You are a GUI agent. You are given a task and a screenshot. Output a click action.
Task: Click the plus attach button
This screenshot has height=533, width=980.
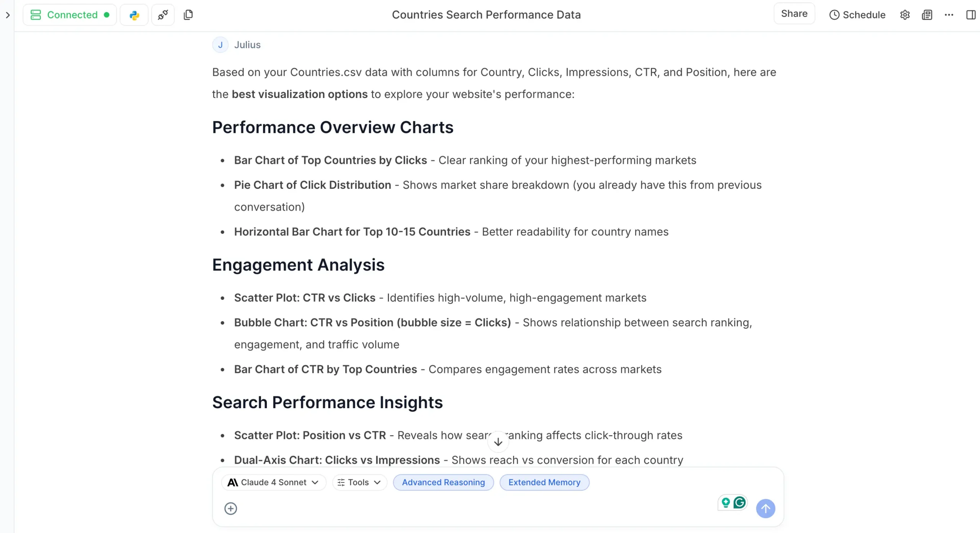pyautogui.click(x=230, y=508)
